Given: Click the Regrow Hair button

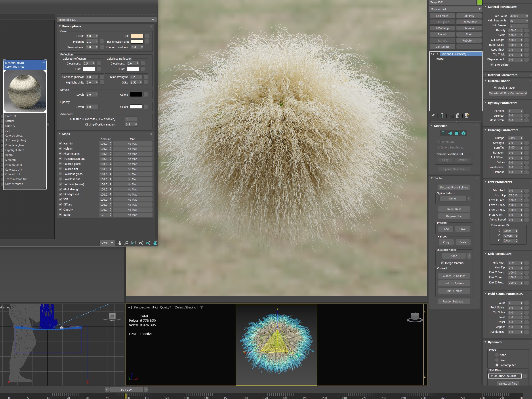Looking at the screenshot, I should (454, 216).
